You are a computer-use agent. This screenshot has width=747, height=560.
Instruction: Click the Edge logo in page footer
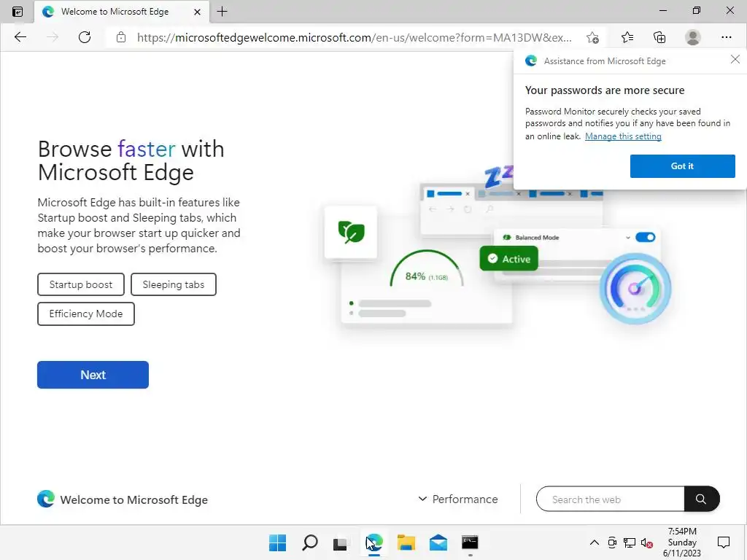[x=46, y=499]
